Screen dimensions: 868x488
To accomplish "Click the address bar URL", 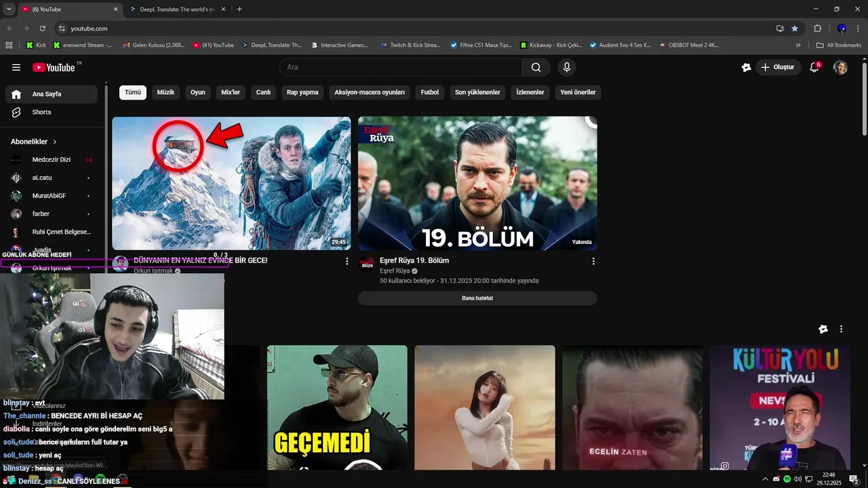I will click(89, 28).
